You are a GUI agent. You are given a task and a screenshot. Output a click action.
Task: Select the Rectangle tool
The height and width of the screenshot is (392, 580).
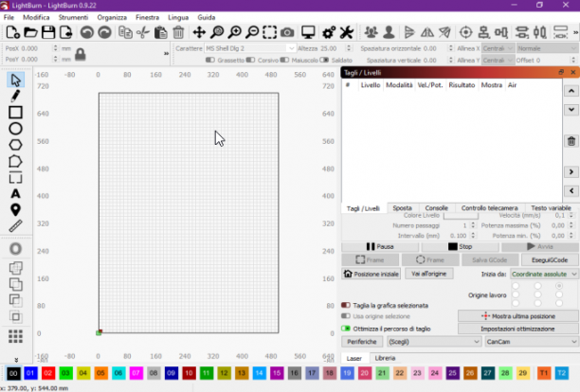pos(15,113)
